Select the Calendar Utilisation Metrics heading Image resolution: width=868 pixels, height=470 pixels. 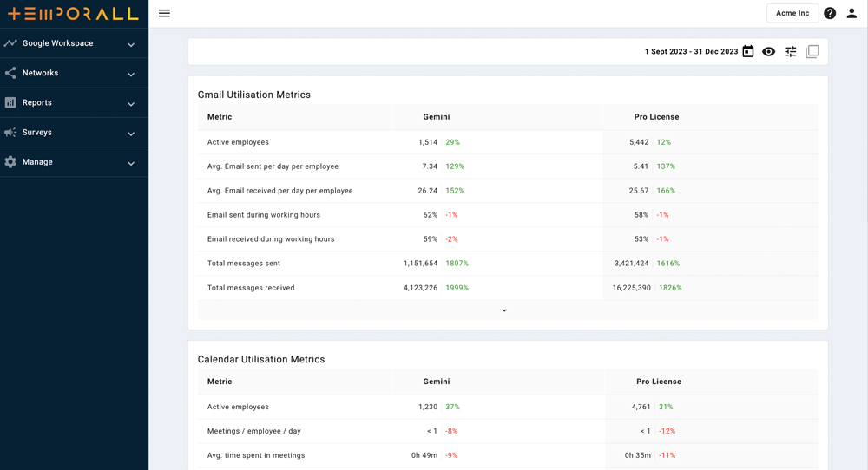(x=261, y=359)
